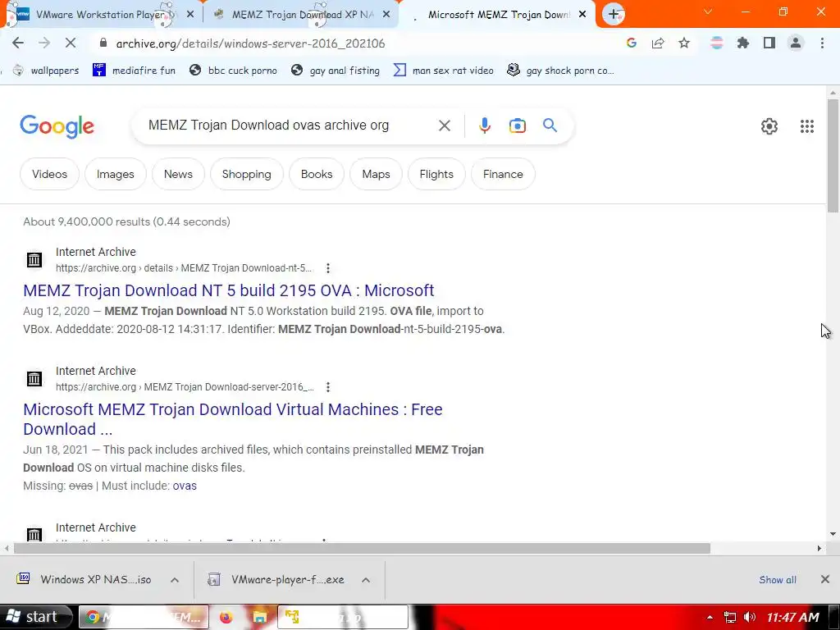Open Chrome window in the taskbar
Screen dimensions: 840x630
click(x=142, y=617)
